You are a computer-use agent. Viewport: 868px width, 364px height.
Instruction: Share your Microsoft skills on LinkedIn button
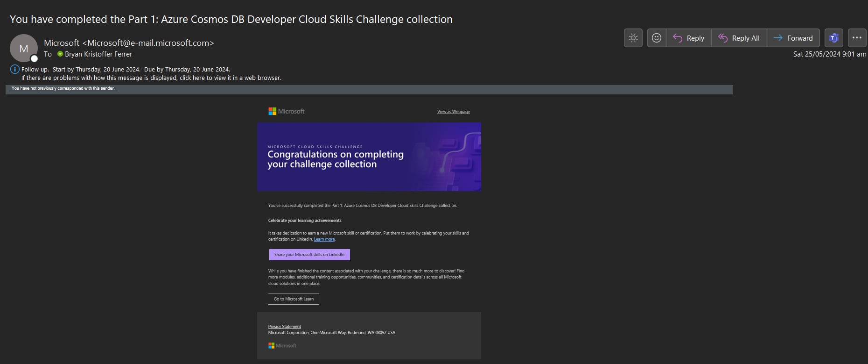309,255
